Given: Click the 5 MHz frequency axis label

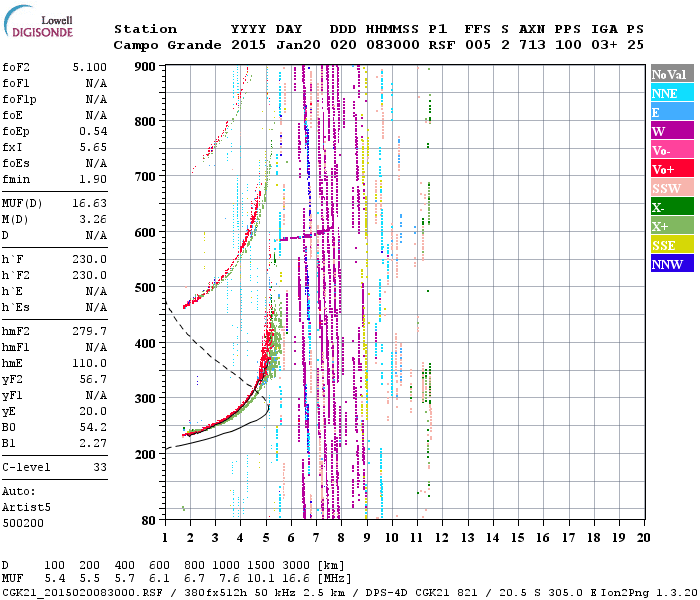Looking at the screenshot, I should click(266, 538).
